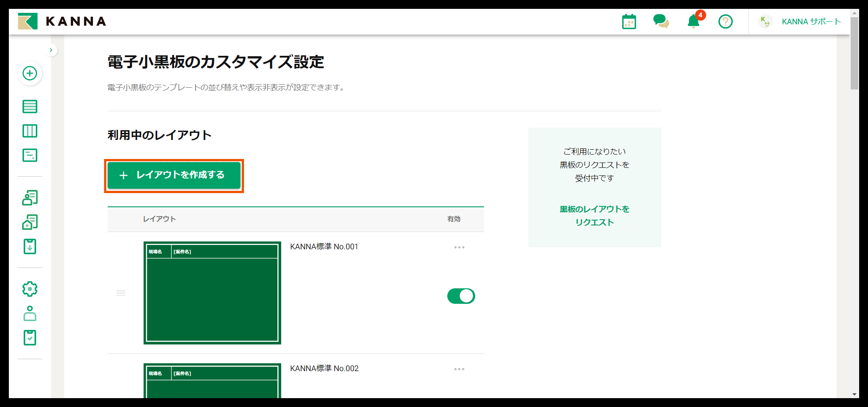Viewport: 868px width, 407px height.
Task: Click the KANNA サポート avatar icon
Action: [765, 21]
